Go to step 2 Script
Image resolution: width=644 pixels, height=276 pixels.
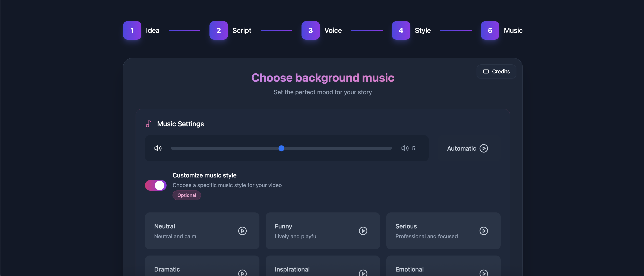click(218, 31)
